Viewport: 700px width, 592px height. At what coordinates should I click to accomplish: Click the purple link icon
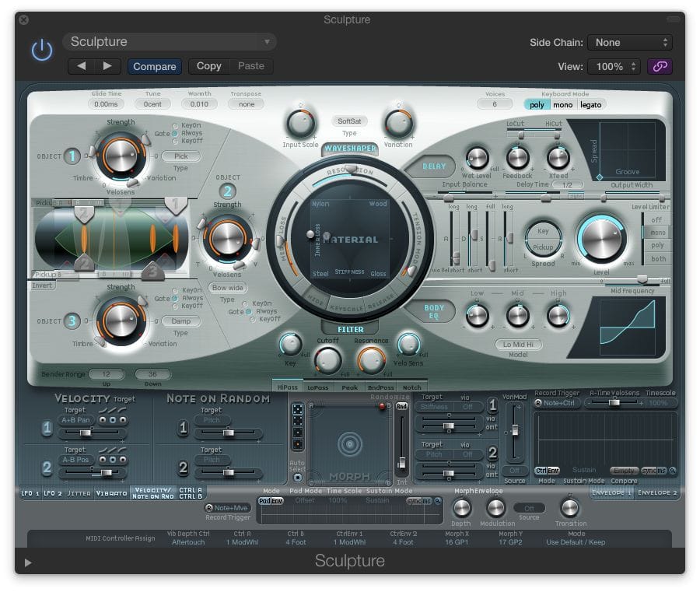click(x=660, y=66)
